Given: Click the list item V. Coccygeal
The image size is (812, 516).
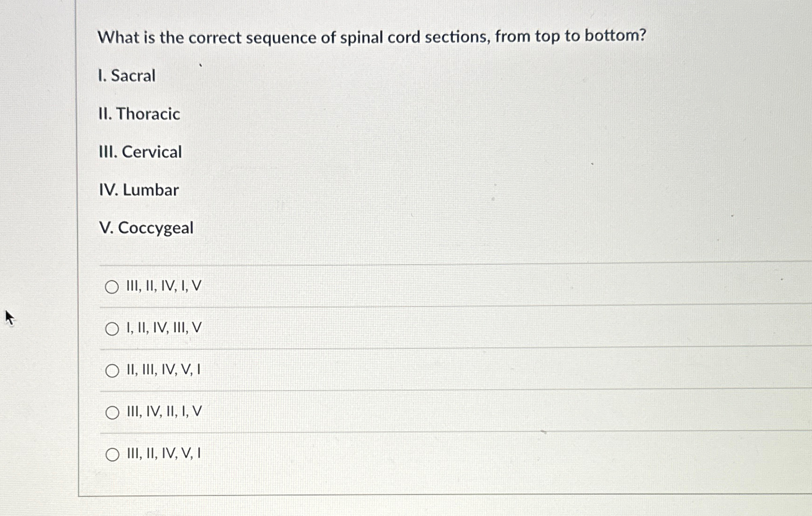Looking at the screenshot, I should [146, 228].
